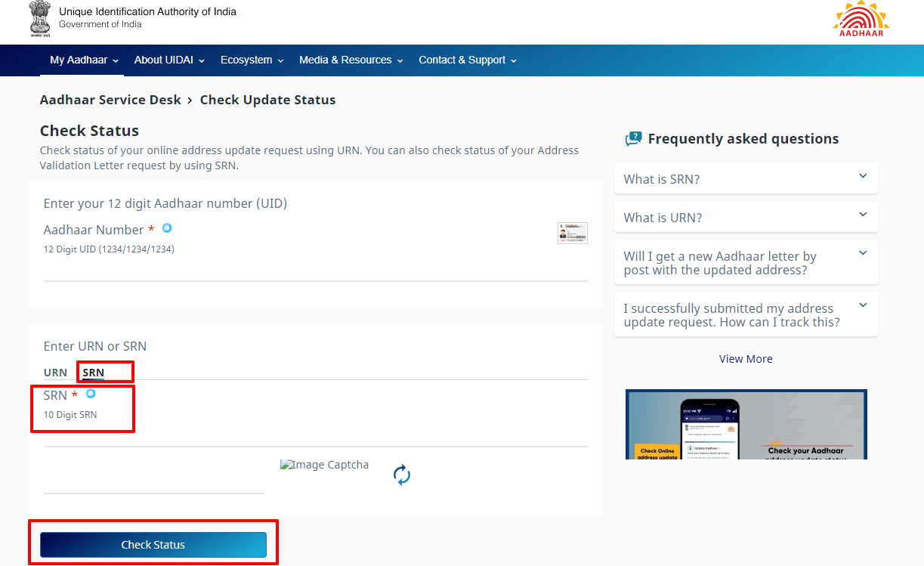The width and height of the screenshot is (924, 566).
Task: Click the FAQ chat bubble icon
Action: 633,139
